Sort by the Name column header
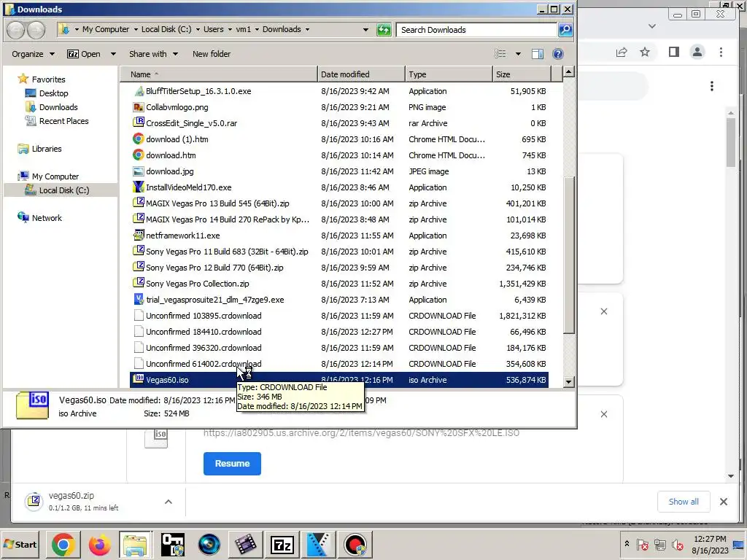The width and height of the screenshot is (747, 560). [218, 74]
